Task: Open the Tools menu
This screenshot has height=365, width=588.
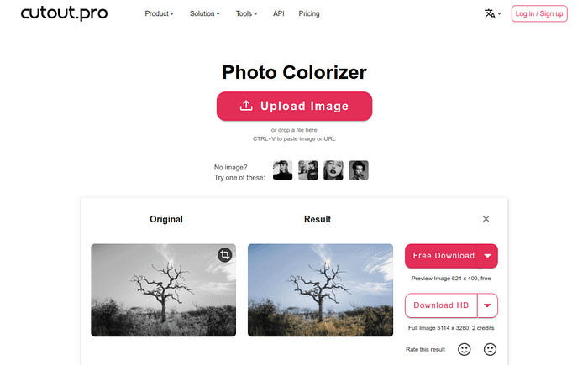Action: (x=246, y=14)
